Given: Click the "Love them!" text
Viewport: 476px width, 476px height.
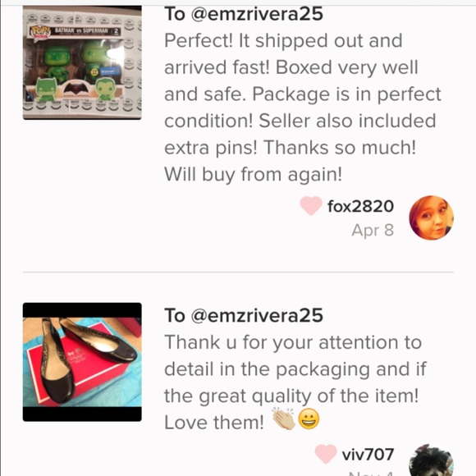Looking at the screenshot, I should [214, 423].
